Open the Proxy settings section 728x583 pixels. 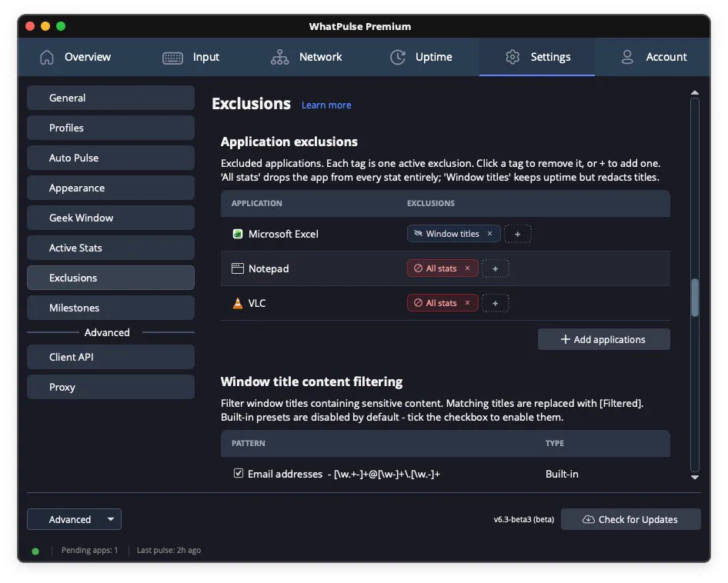click(111, 387)
